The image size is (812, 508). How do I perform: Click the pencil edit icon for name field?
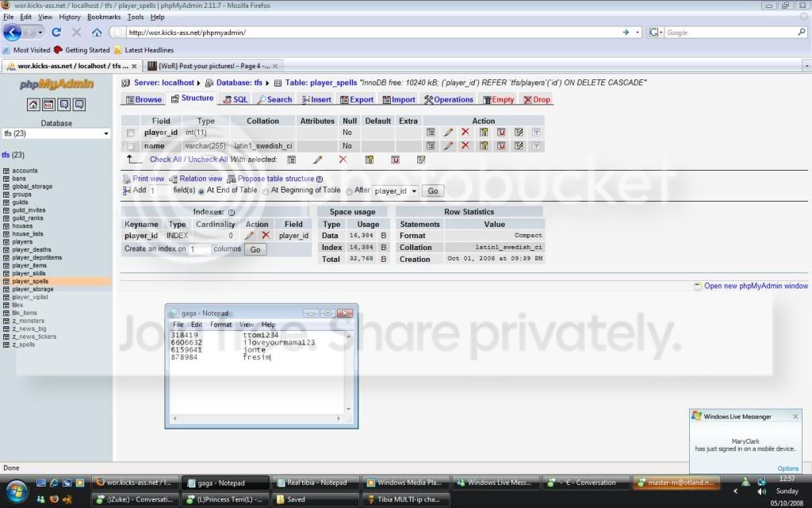click(449, 146)
